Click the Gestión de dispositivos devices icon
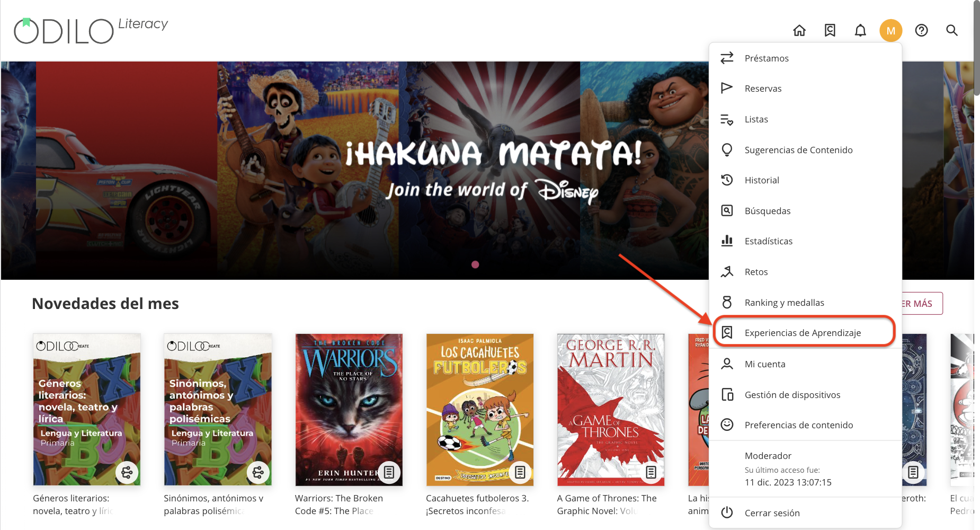Screen dimensions: 980x530 tap(727, 395)
